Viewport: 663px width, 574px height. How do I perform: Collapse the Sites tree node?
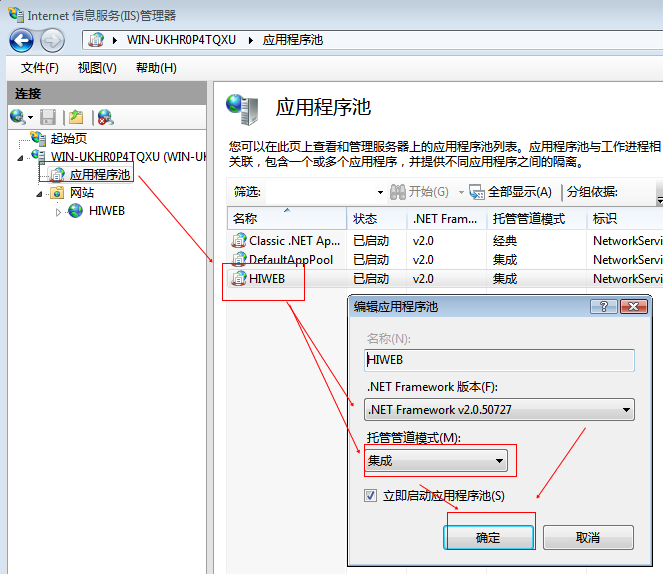click(39, 194)
